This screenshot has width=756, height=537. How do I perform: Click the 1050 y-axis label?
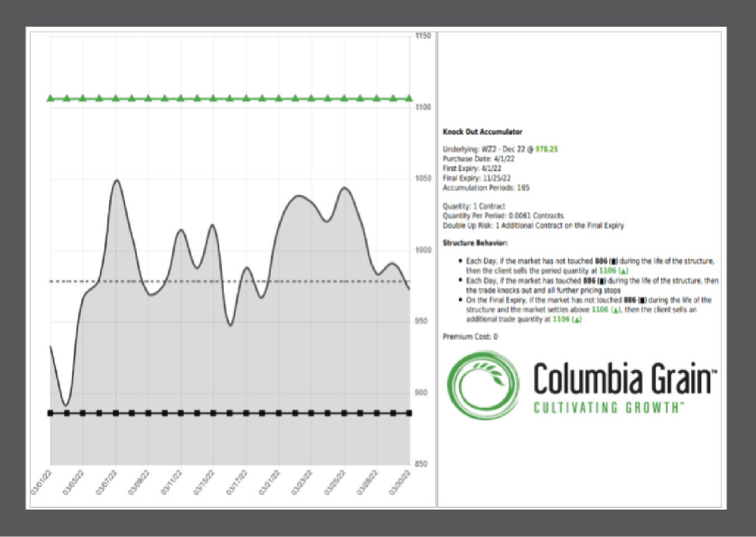pyautogui.click(x=423, y=178)
